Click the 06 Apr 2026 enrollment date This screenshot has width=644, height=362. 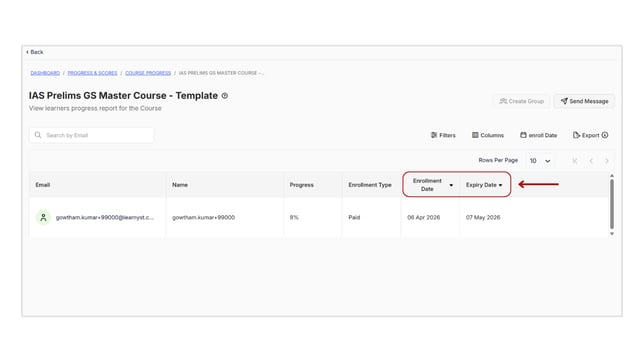423,217
